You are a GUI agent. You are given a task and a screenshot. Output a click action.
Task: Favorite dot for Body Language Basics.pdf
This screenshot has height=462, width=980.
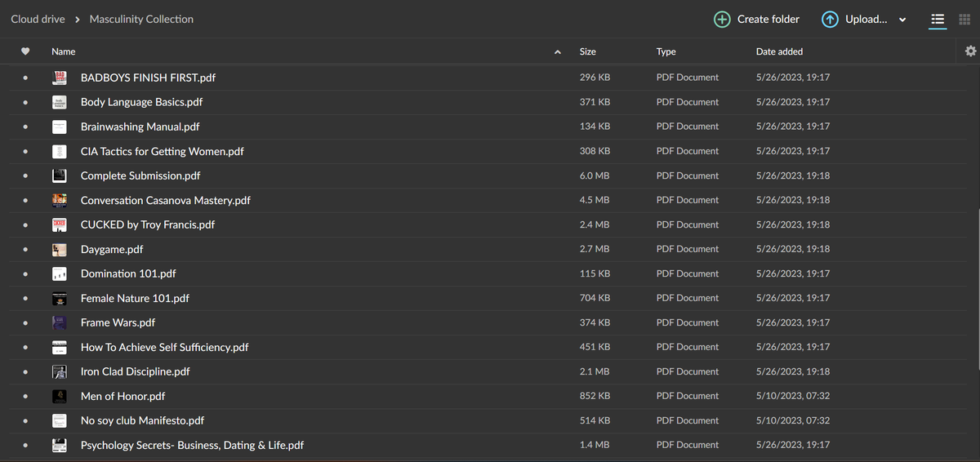click(x=25, y=103)
